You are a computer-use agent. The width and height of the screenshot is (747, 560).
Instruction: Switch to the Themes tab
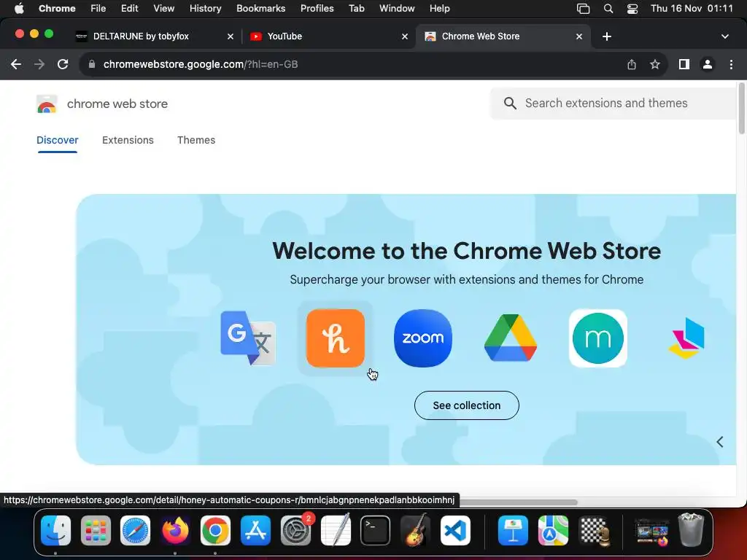coord(196,140)
